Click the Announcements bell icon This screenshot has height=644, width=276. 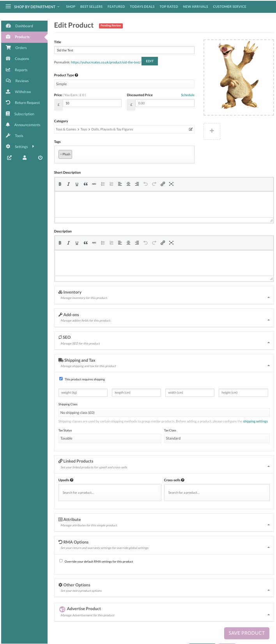click(8, 125)
